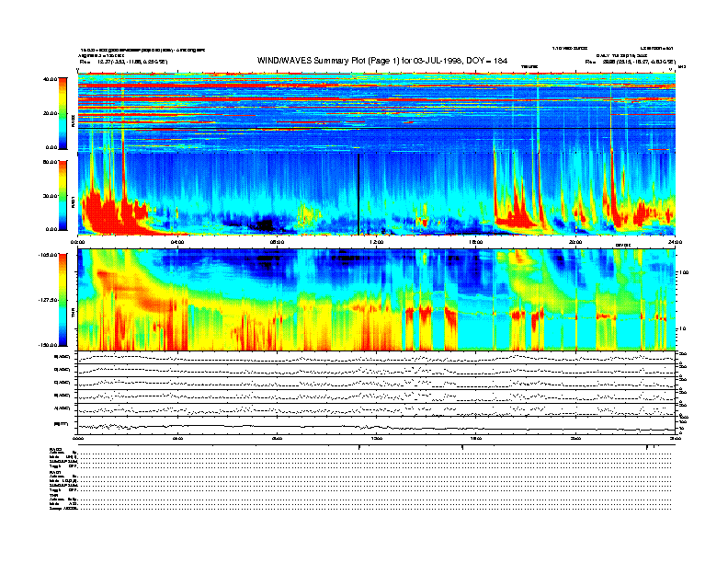Click the 10 tick on TNR right frequency axis
Image resolution: width=728 pixels, height=563 pixels.
(x=682, y=329)
